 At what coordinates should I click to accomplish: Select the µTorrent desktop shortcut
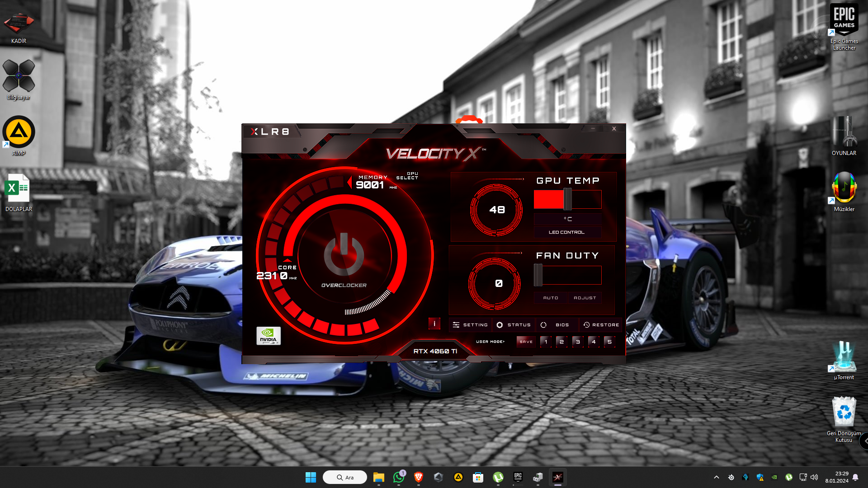click(x=844, y=360)
